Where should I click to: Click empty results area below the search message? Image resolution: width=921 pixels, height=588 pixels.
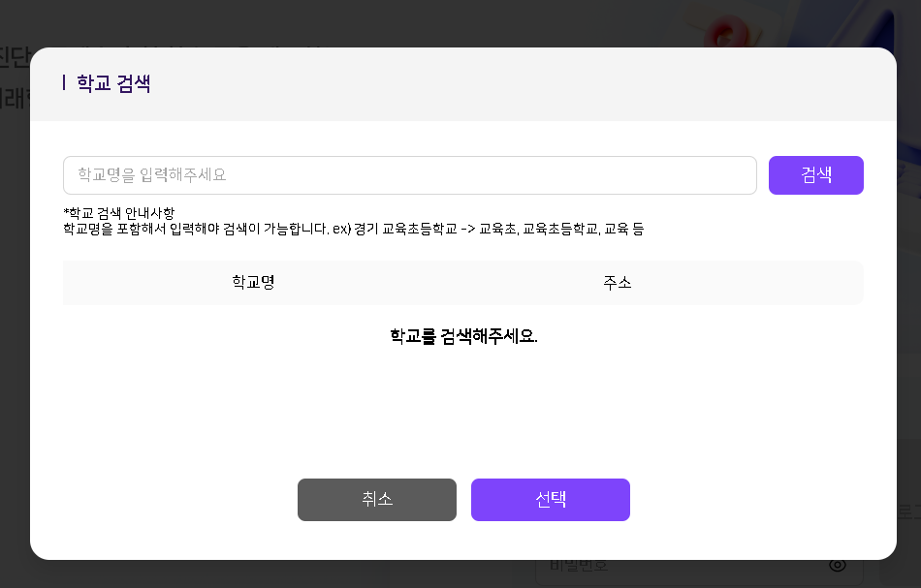(x=462, y=407)
